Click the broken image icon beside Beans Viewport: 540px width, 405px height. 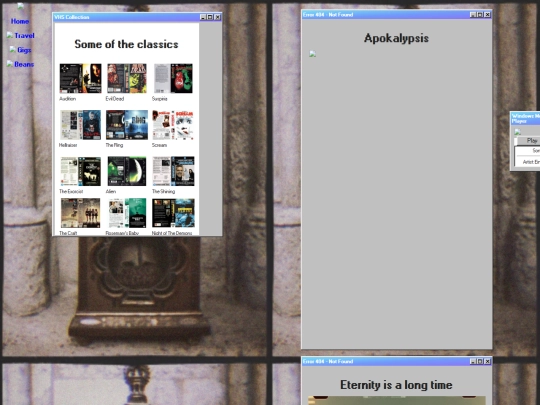(10, 64)
